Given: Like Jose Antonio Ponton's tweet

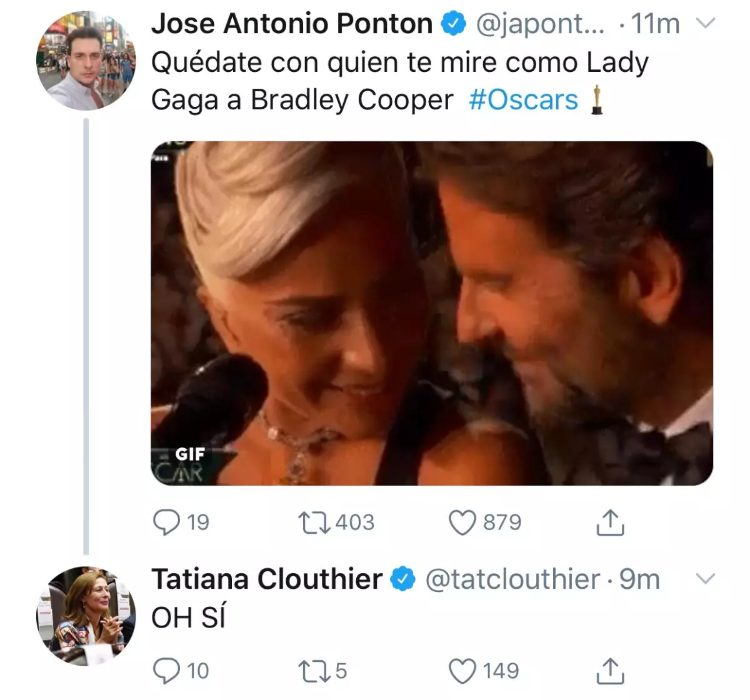Looking at the screenshot, I should (x=463, y=522).
